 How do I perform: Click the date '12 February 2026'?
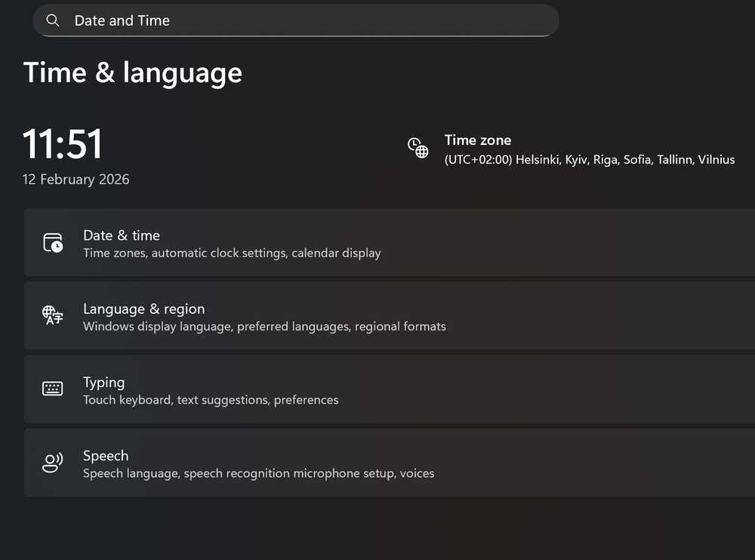tap(76, 180)
